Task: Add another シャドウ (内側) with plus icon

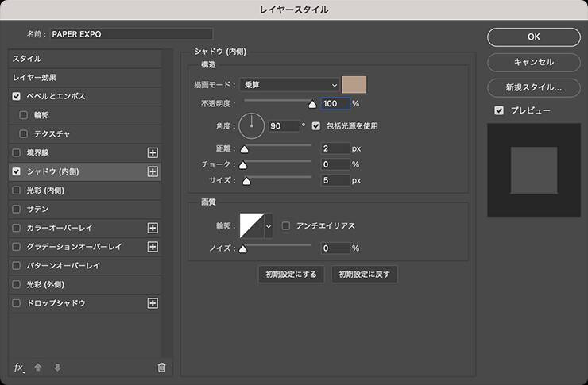Action: (x=153, y=171)
